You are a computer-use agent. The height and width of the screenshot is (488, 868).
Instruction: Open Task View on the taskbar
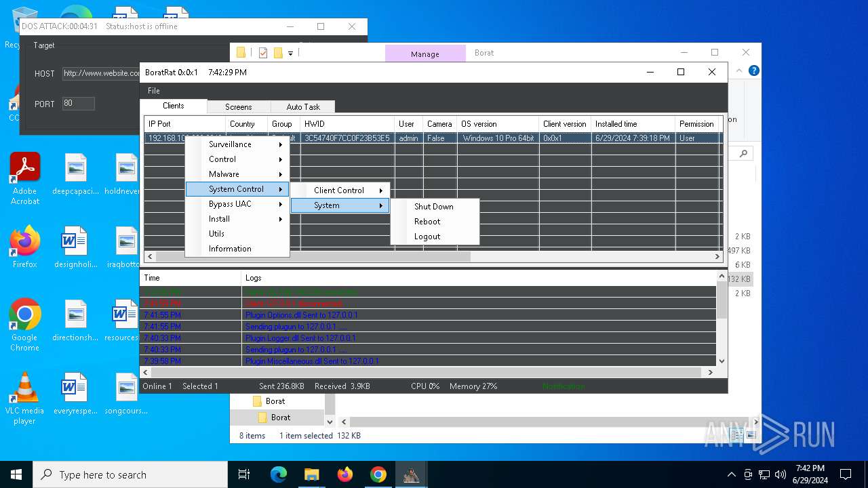click(244, 474)
